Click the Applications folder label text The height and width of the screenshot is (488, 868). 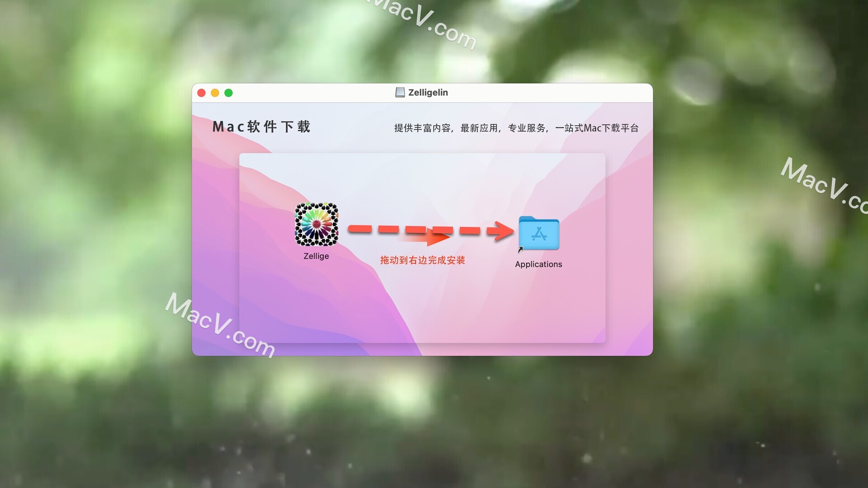pyautogui.click(x=538, y=263)
